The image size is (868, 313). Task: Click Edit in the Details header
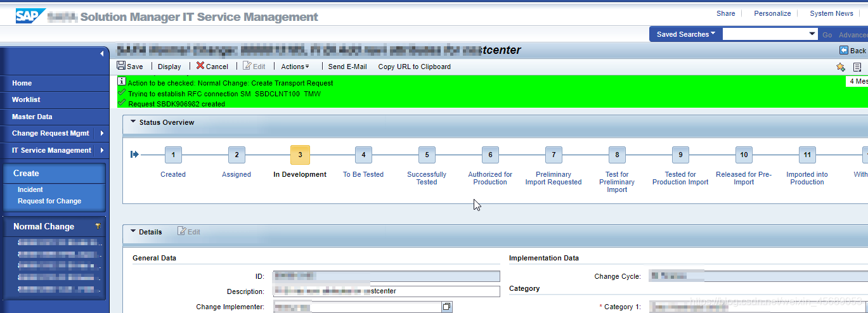tap(189, 232)
